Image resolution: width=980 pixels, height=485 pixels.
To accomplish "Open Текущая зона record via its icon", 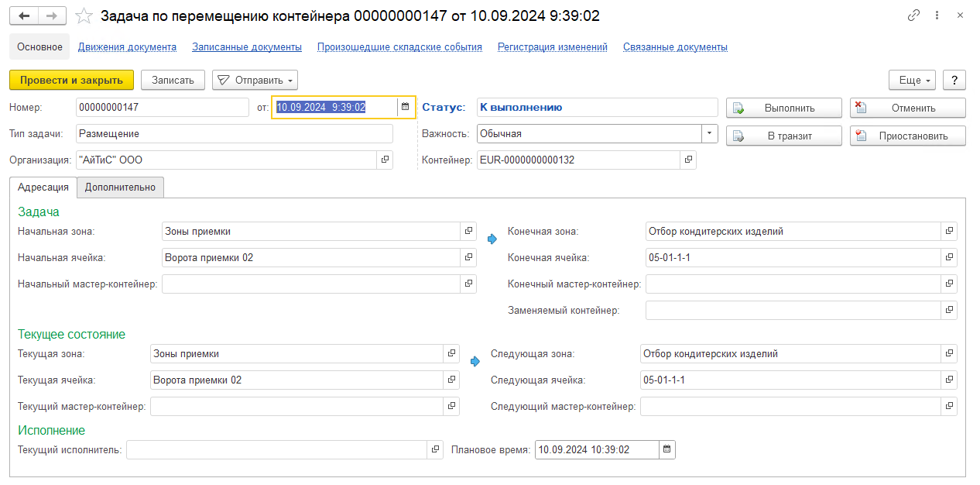I will (451, 353).
